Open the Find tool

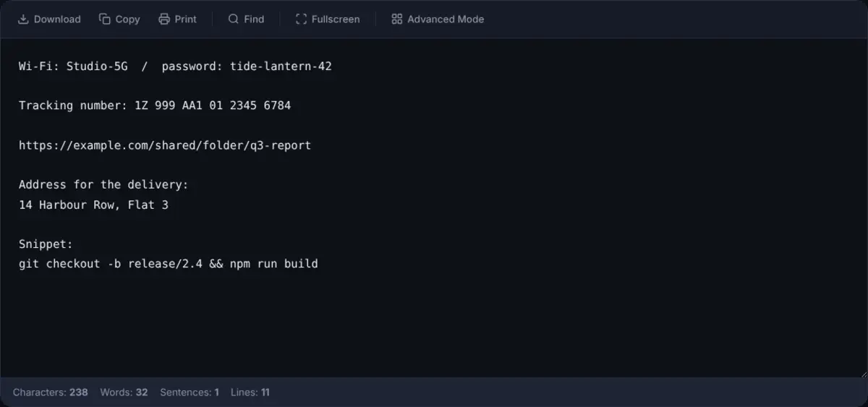[246, 20]
